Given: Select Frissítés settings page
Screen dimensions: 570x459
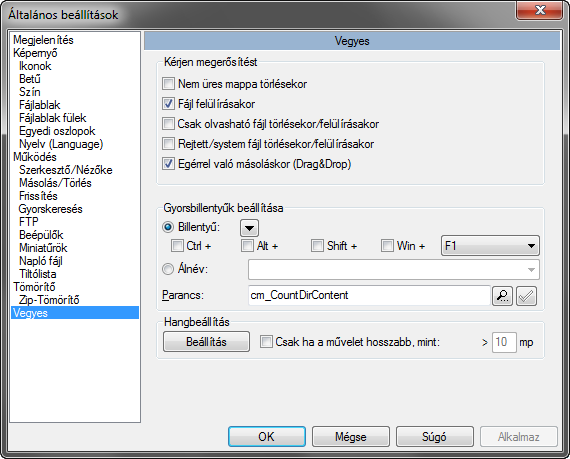Looking at the screenshot, I should click(x=38, y=196).
